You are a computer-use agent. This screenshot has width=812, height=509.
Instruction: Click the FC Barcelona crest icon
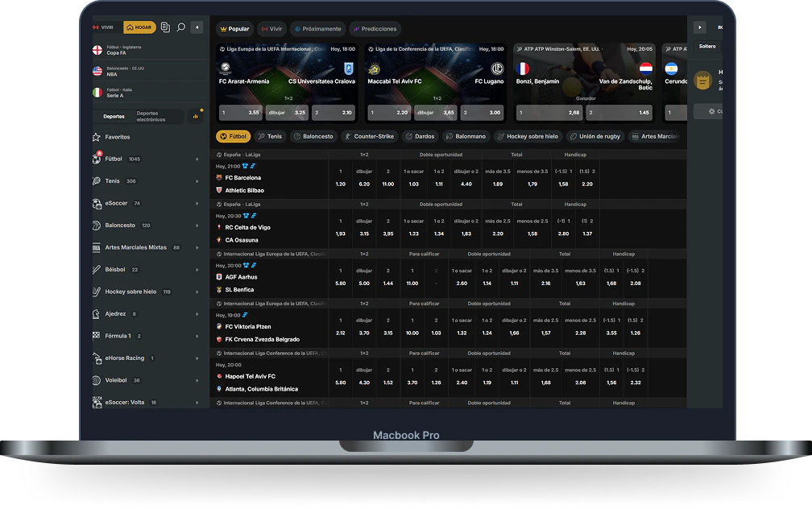tap(219, 178)
